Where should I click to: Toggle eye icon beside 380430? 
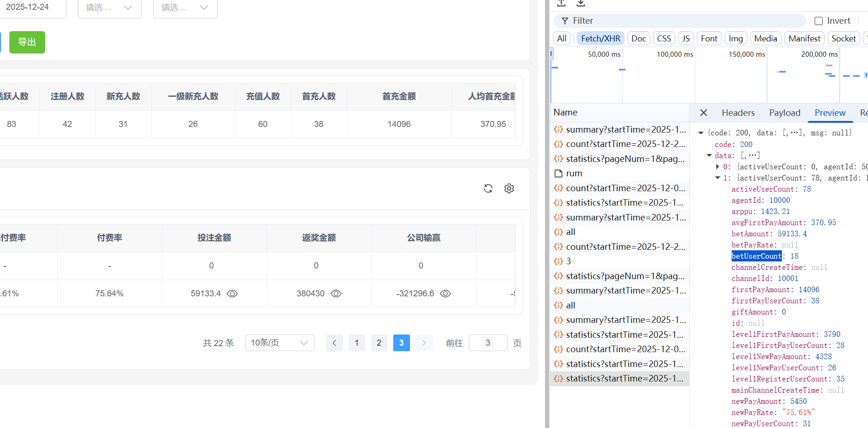336,294
